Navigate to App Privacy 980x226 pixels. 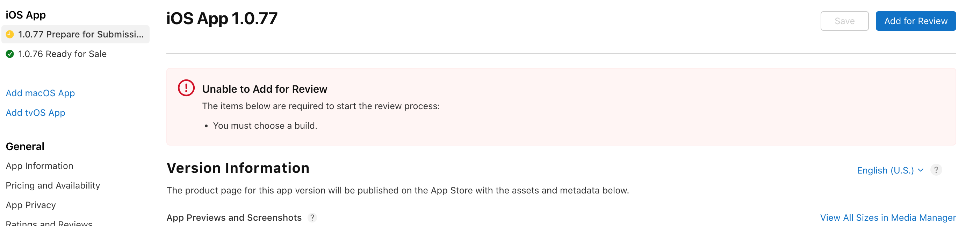tap(31, 205)
